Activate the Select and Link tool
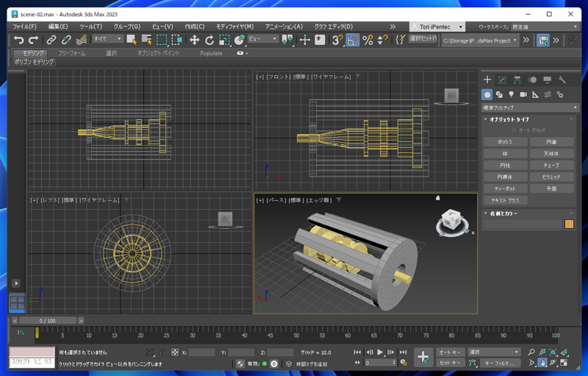Image resolution: width=588 pixels, height=376 pixels. pyautogui.click(x=51, y=40)
